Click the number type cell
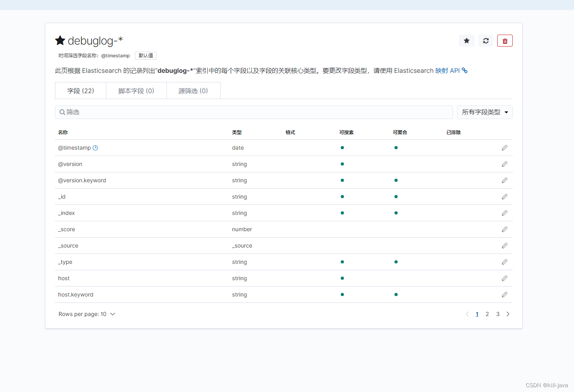This screenshot has width=574, height=392. pos(242,229)
